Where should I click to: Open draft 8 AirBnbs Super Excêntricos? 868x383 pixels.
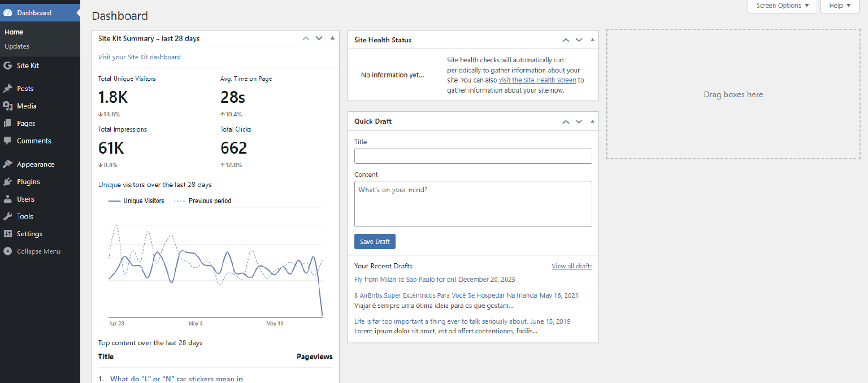point(446,295)
